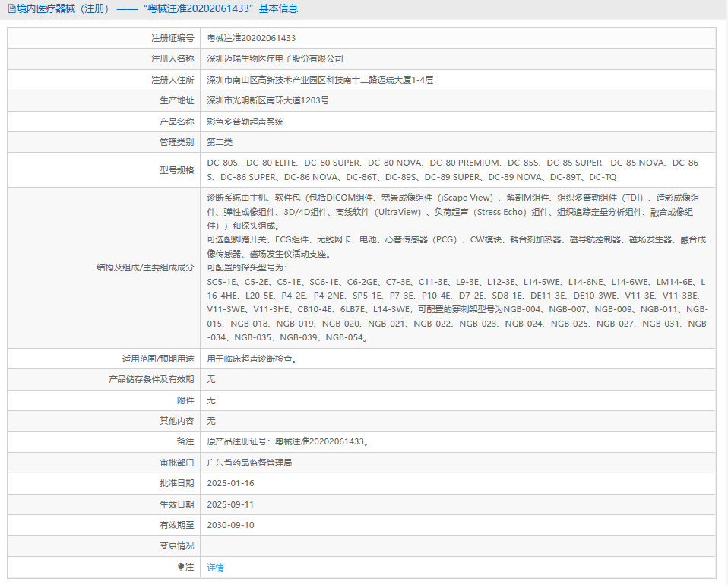
Task: Click the 管理类别 label
Action: click(x=177, y=142)
